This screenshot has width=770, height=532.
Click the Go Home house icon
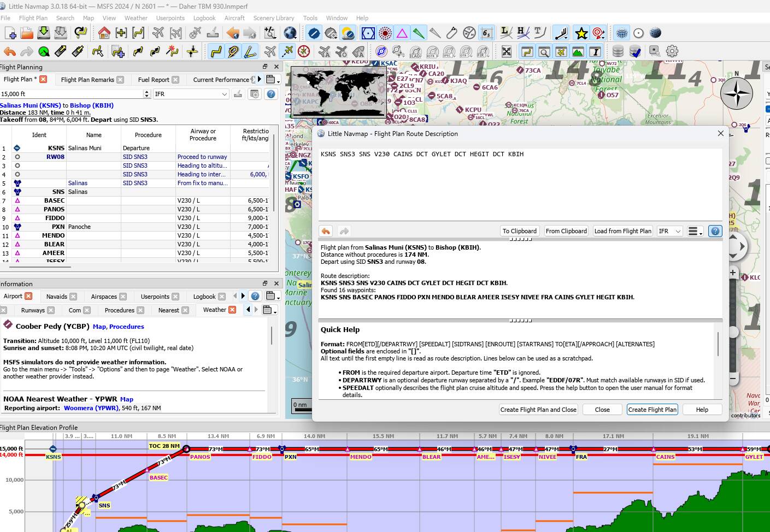pyautogui.click(x=104, y=33)
